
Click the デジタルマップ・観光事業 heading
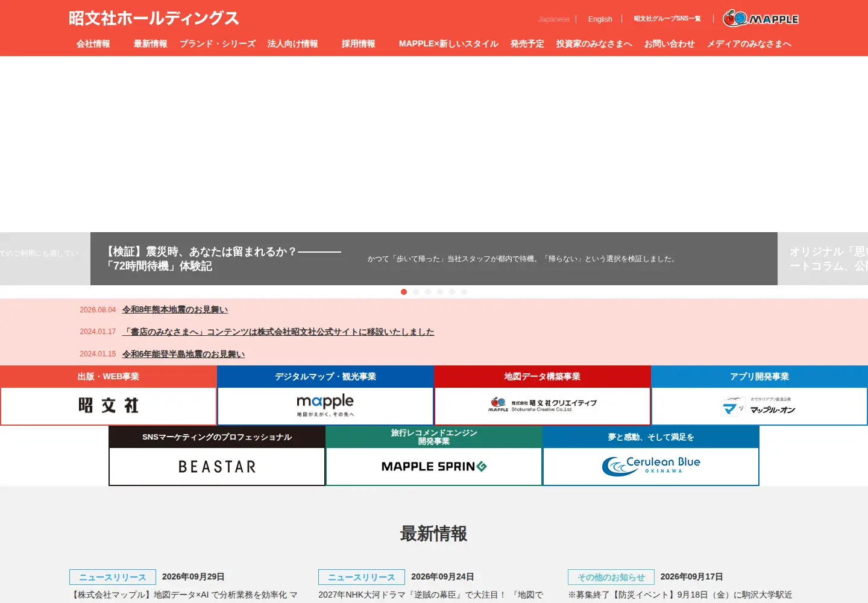[x=325, y=376]
